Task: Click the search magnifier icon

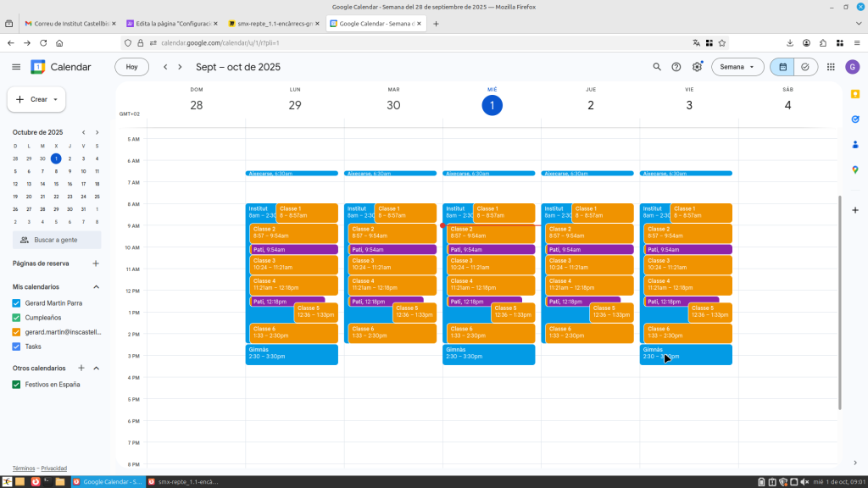Action: pos(656,67)
